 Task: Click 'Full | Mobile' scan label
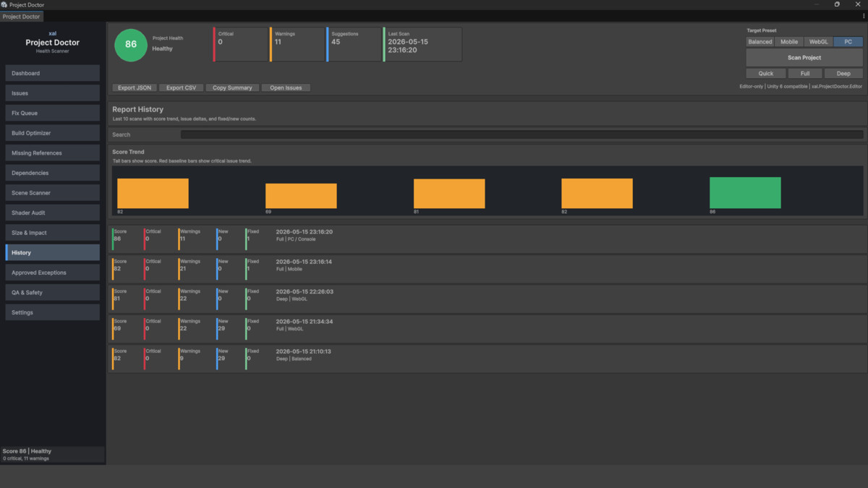289,269
